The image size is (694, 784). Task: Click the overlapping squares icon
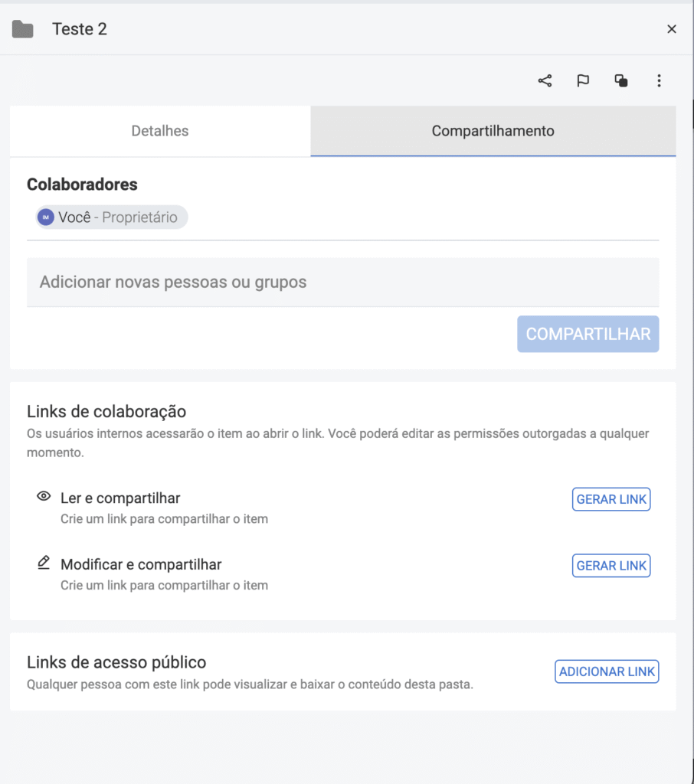[x=621, y=80]
